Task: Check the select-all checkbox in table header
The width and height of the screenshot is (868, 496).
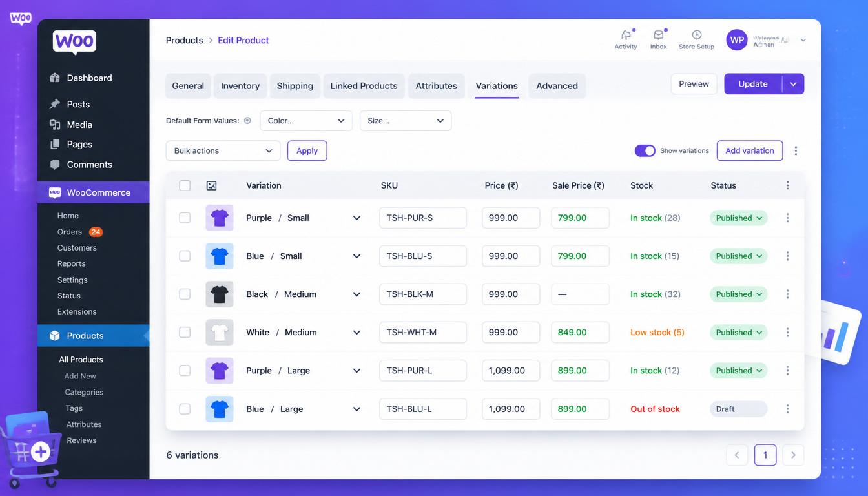Action: point(185,185)
